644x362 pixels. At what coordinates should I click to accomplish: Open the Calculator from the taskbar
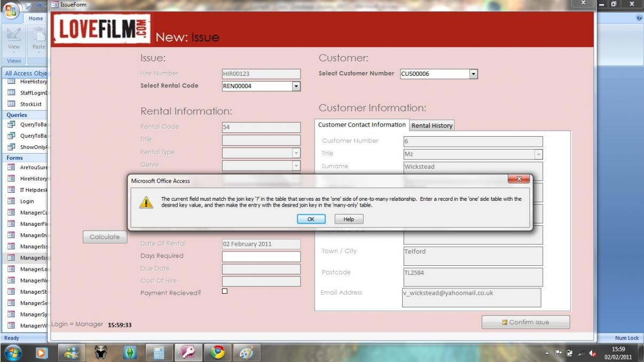click(159, 352)
